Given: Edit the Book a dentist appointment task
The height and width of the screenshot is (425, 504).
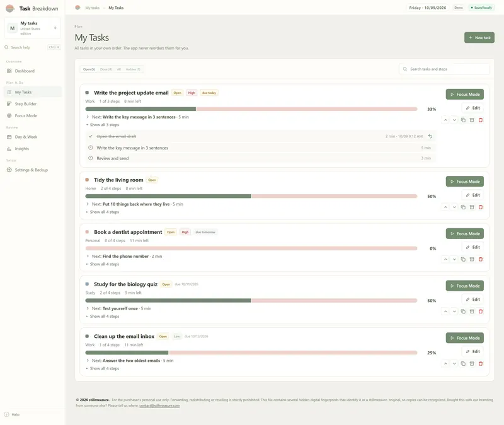Looking at the screenshot, I should (x=473, y=247).
